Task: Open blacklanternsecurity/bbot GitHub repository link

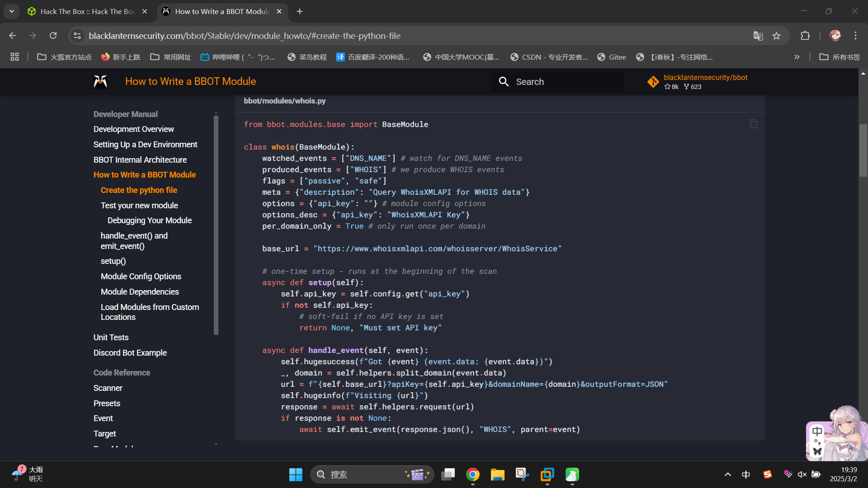Action: [x=698, y=82]
